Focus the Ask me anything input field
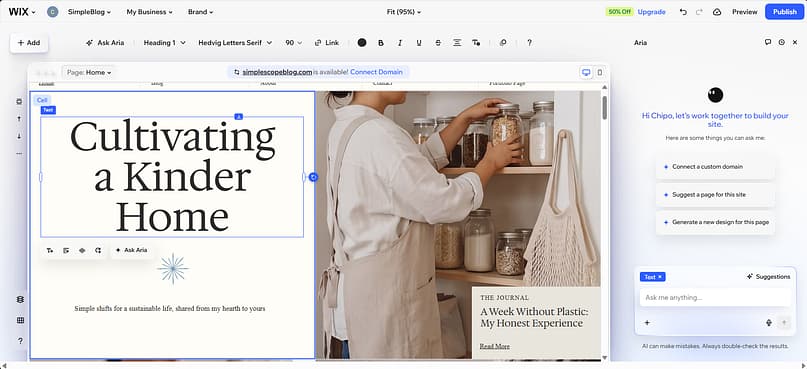 pos(715,297)
